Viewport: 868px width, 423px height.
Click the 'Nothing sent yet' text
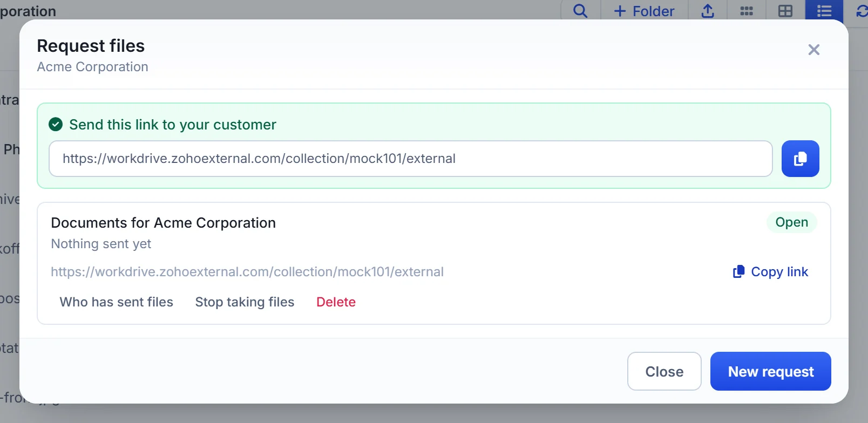pos(101,244)
